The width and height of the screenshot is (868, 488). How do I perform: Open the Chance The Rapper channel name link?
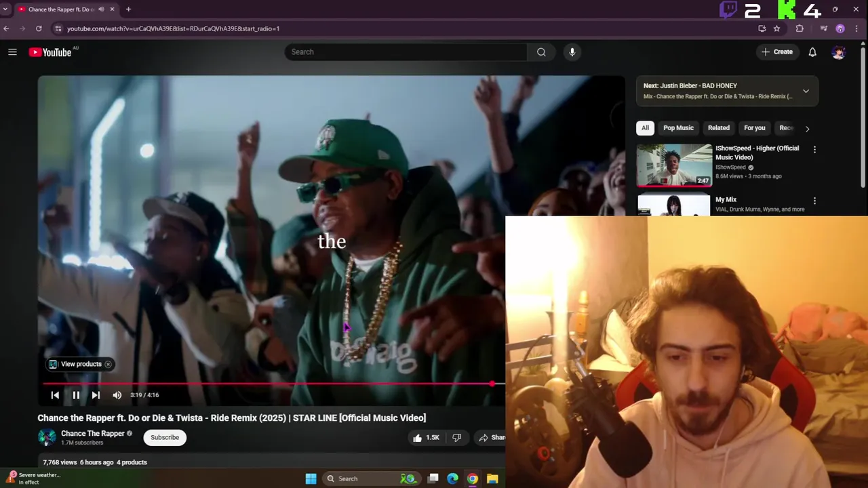tap(93, 434)
